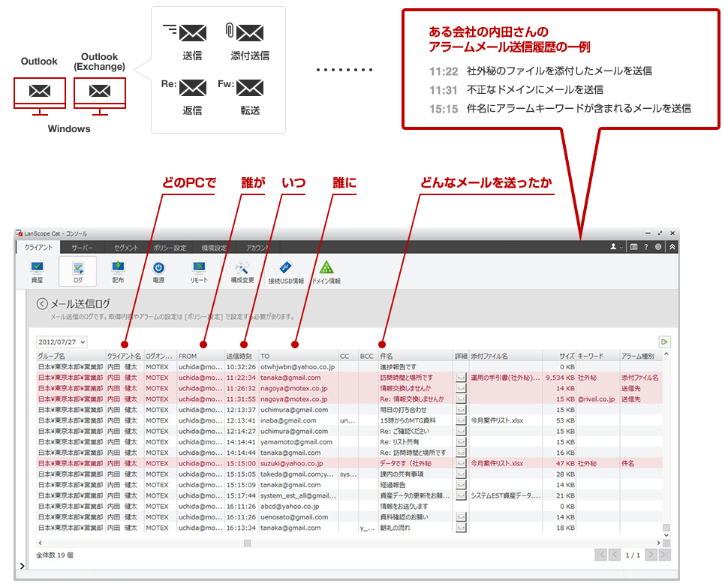Open the 配布 (distribution) tool

coord(118,272)
